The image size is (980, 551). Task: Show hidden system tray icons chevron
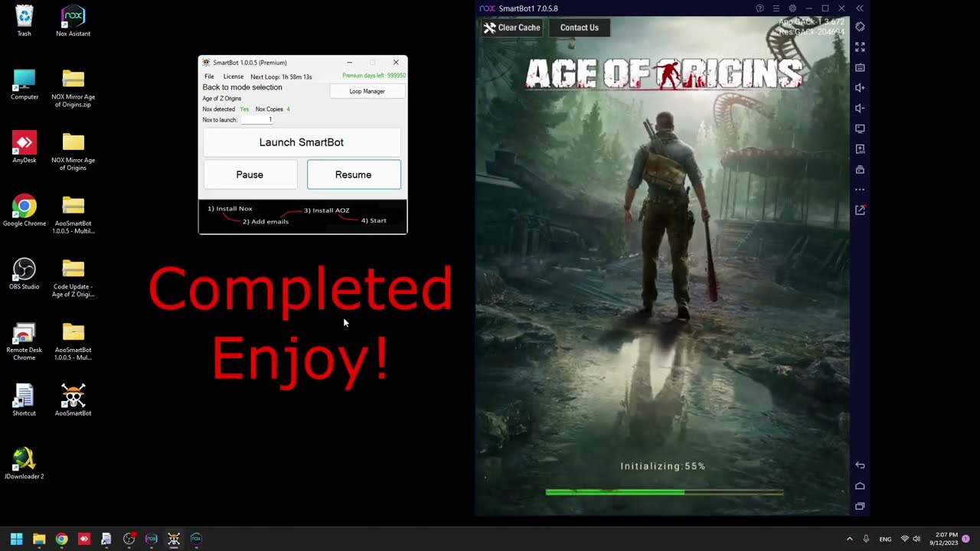(849, 539)
